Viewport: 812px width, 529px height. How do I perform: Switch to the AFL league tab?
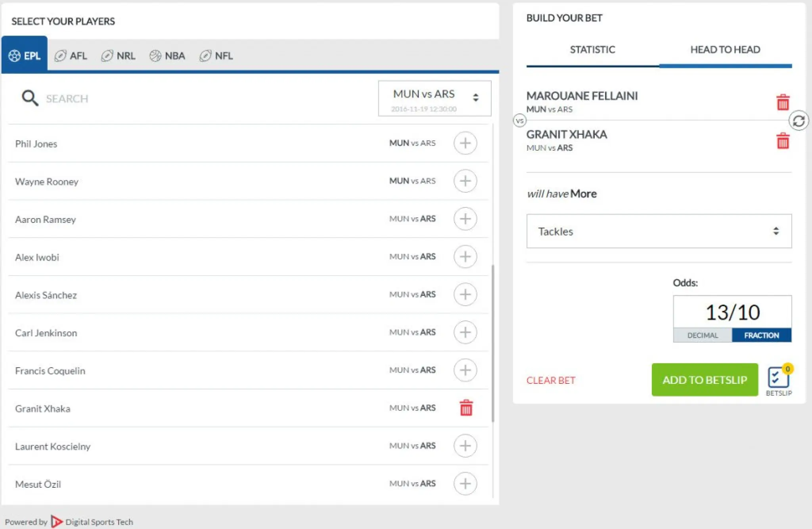[71, 56]
